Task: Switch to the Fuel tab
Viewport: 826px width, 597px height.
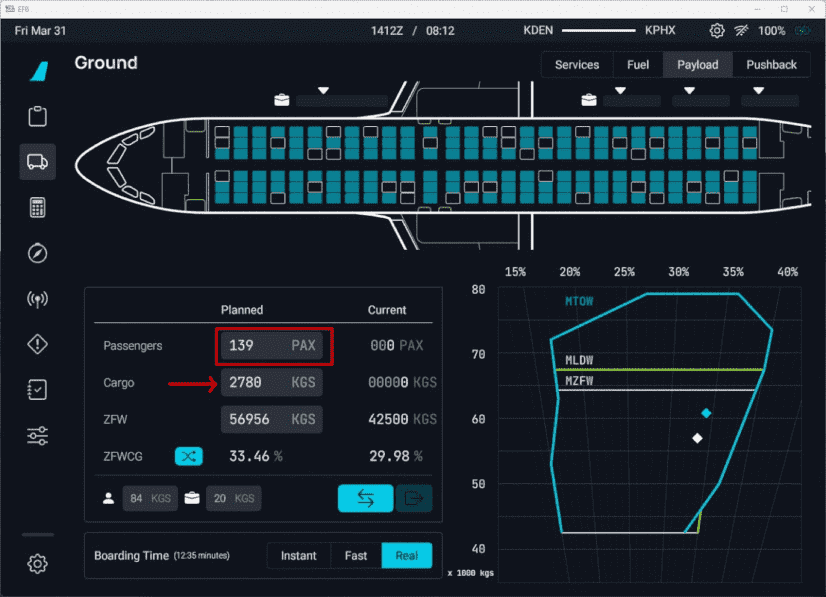Action: [637, 65]
